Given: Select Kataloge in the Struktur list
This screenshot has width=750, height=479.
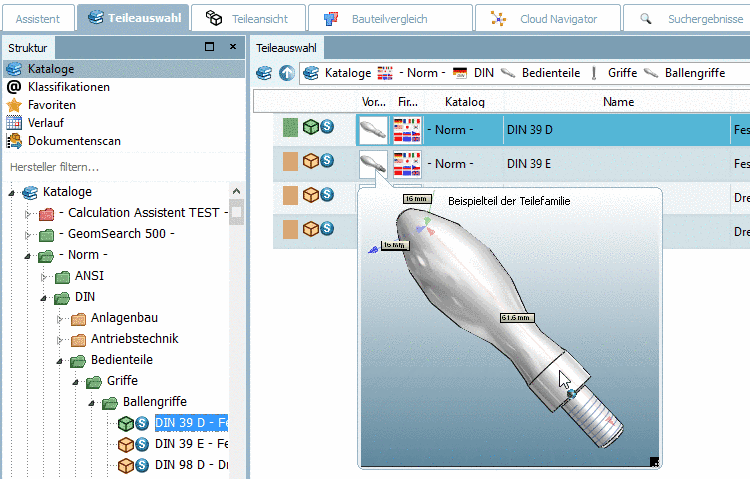Looking at the screenshot, I should (x=124, y=69).
